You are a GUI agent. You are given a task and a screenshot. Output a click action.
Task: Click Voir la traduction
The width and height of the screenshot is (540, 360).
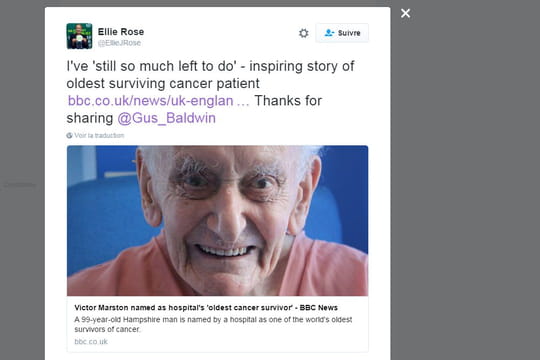click(99, 135)
